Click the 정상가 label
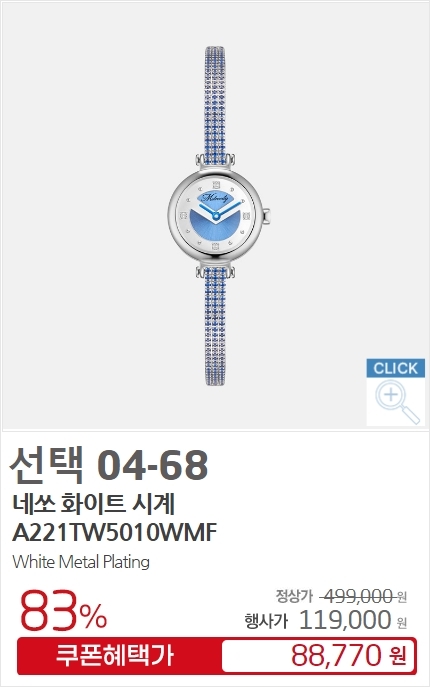This screenshot has height=687, width=430. tap(294, 596)
